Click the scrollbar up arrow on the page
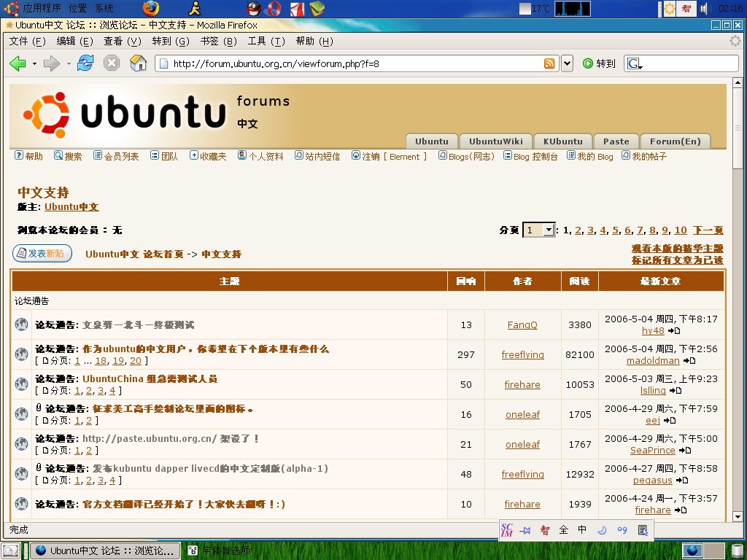The image size is (747, 560). click(738, 83)
